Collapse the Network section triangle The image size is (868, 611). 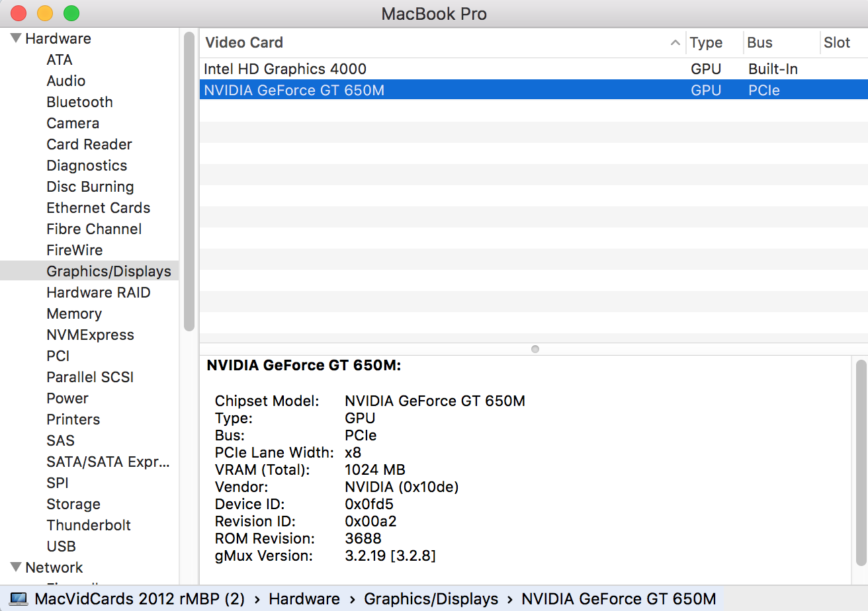16,567
